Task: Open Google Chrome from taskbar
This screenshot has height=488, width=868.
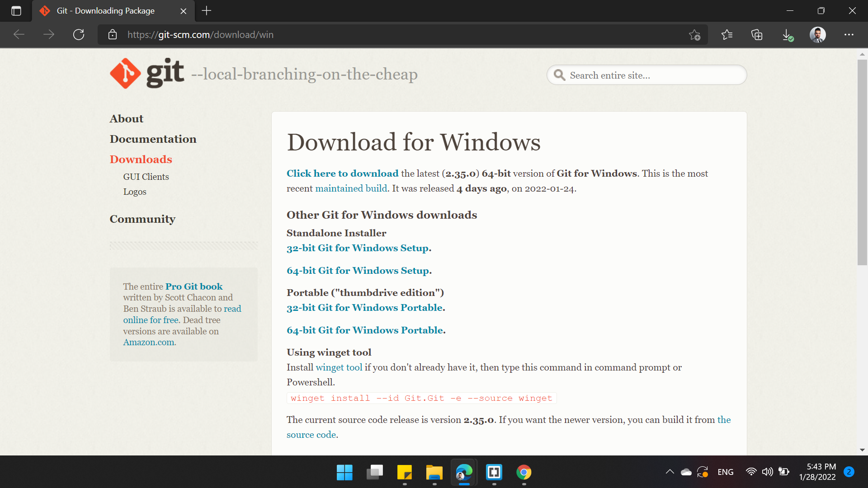Action: pyautogui.click(x=524, y=473)
